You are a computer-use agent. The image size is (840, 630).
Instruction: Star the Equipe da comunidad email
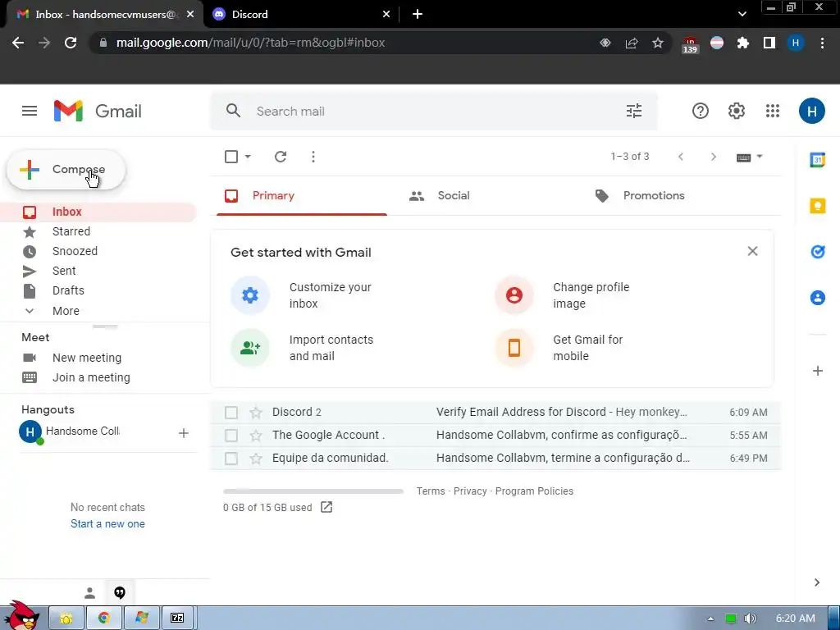[x=256, y=458]
